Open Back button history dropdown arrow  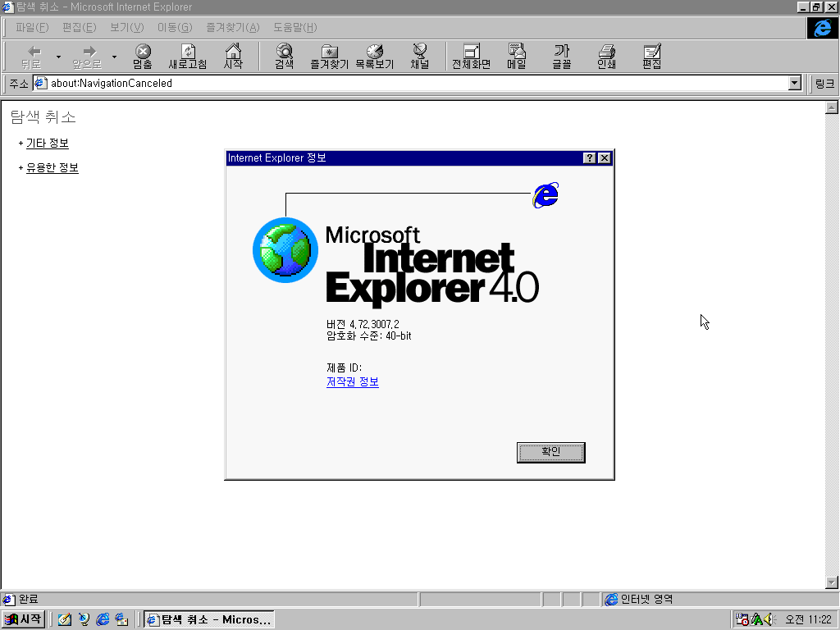[58, 57]
